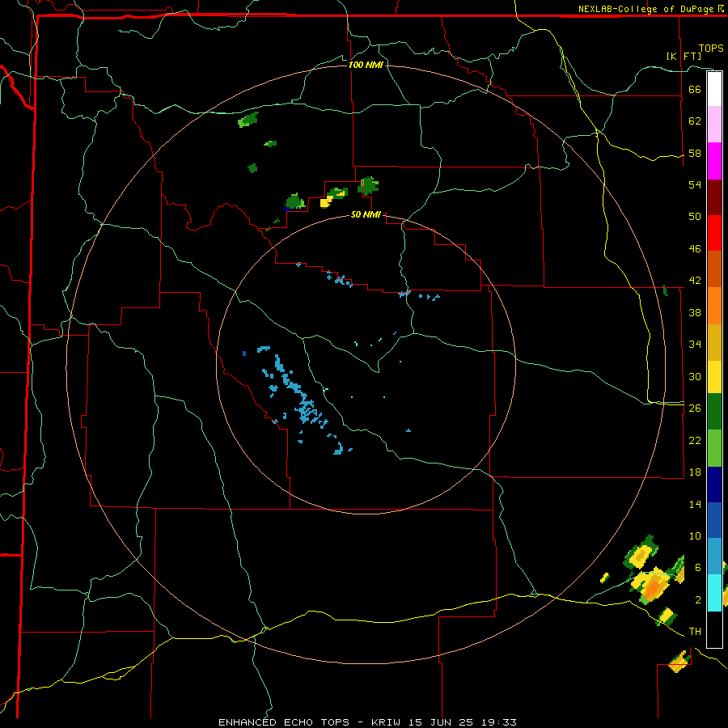Viewport: 728px width, 728px height.
Task: Click the legend value 46
Action: pyautogui.click(x=695, y=249)
